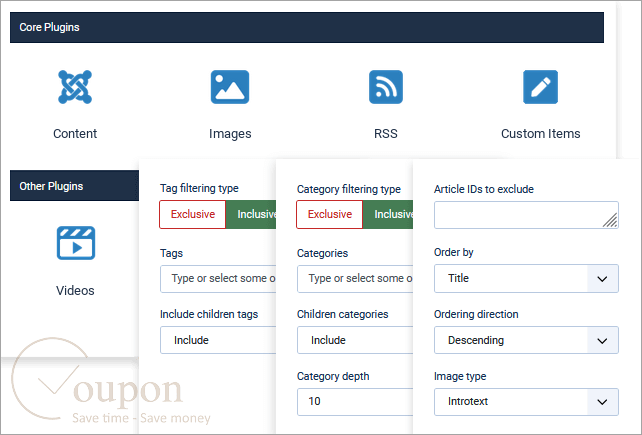Click the Order by dropdown chevron
Viewport: 642px width, 435px height.
pyautogui.click(x=602, y=279)
